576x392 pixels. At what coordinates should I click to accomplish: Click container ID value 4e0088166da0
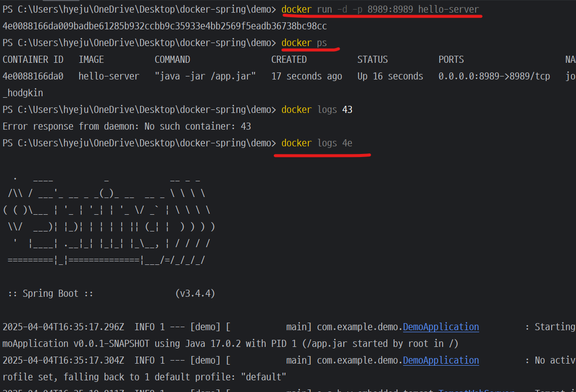click(x=33, y=76)
